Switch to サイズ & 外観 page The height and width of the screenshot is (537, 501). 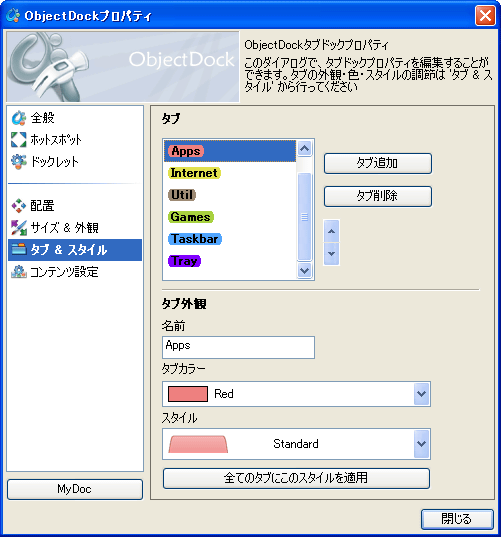pyautogui.click(x=75, y=228)
